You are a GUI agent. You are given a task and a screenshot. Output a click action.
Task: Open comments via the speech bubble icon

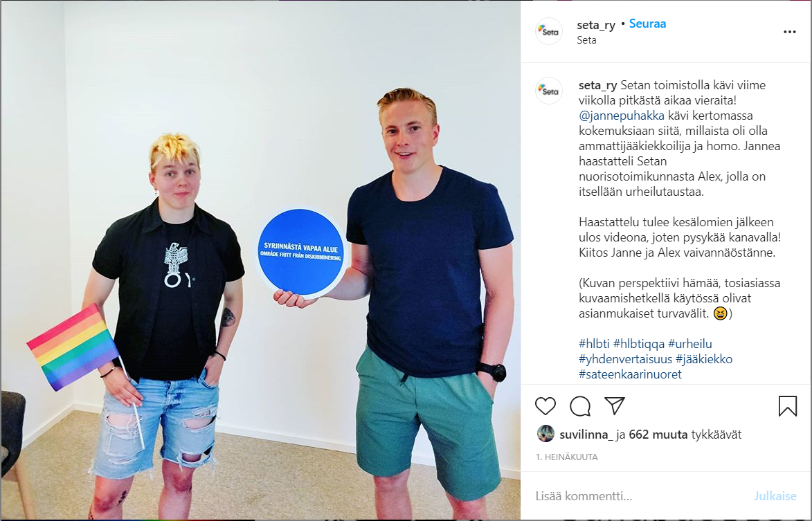pyautogui.click(x=580, y=406)
